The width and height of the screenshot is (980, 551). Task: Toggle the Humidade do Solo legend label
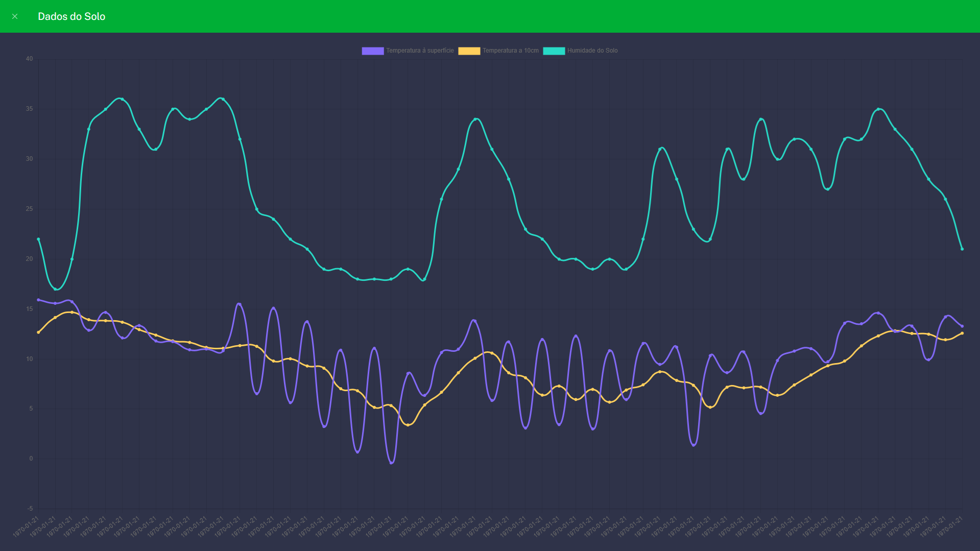pos(592,51)
